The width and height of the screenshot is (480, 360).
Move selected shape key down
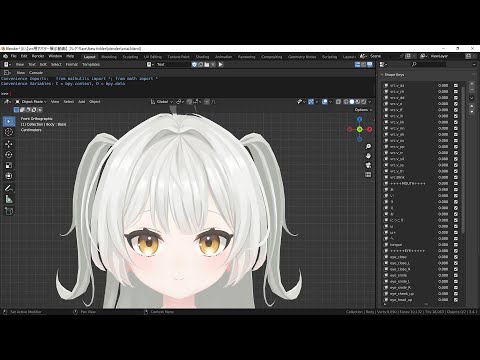472,112
